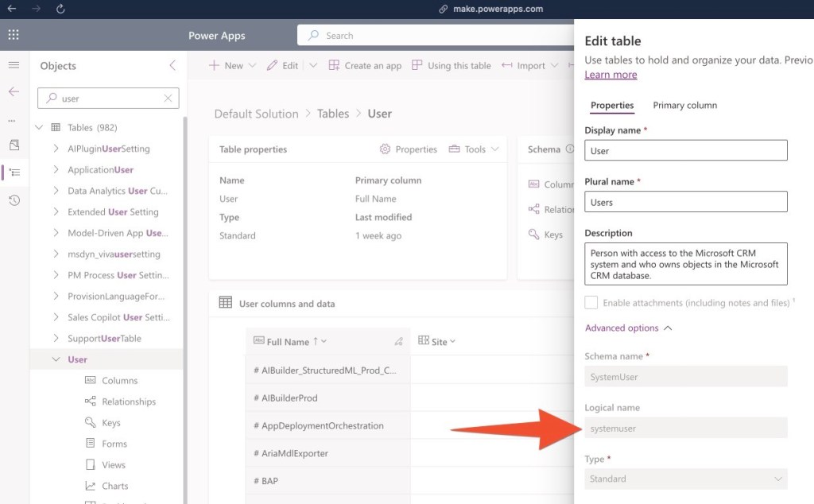Click the browser reload icon
This screenshot has height=504, width=814.
61,9
